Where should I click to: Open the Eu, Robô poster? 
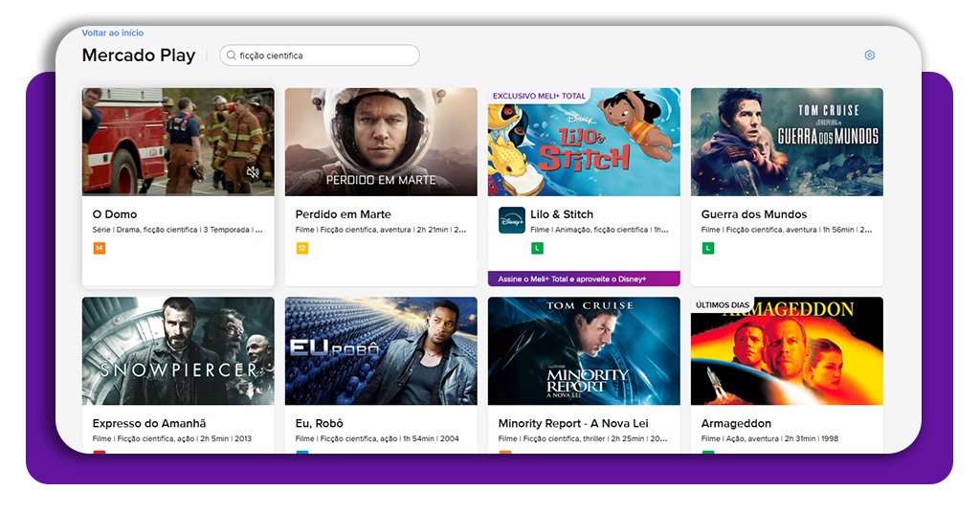click(381, 351)
